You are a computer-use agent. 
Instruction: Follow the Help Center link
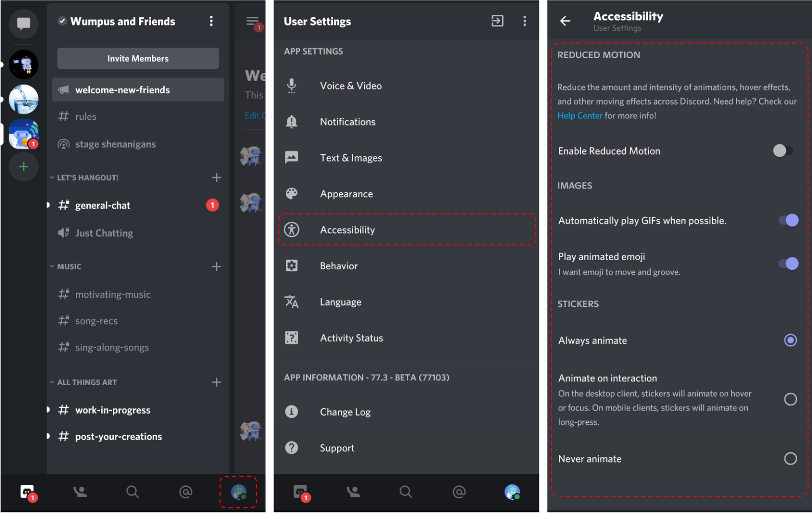(x=580, y=116)
